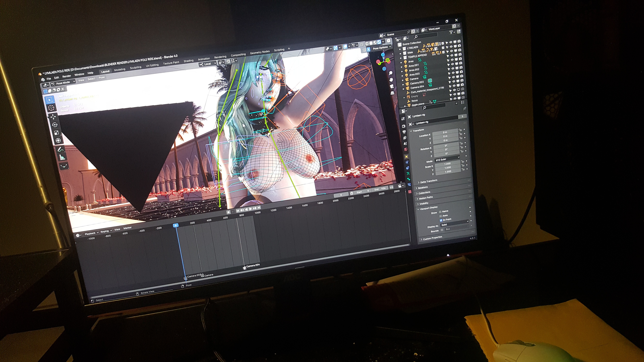Select the Move tool in toolbar
644x362 pixels.
pos(53,117)
